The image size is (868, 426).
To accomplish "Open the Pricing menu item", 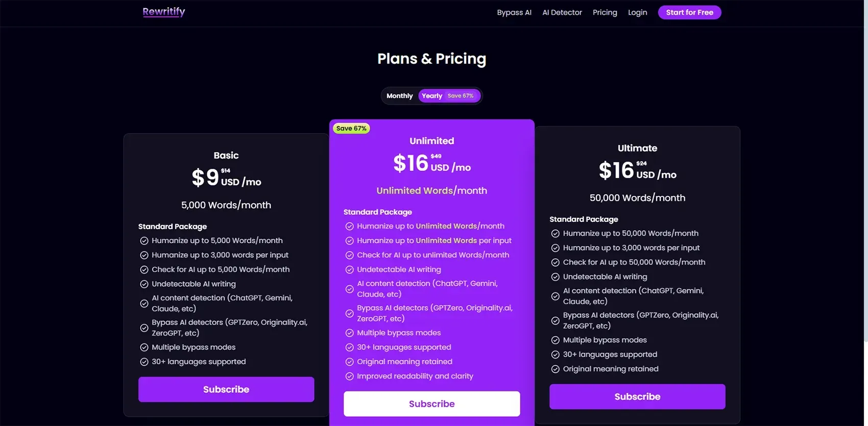I will click(x=605, y=12).
